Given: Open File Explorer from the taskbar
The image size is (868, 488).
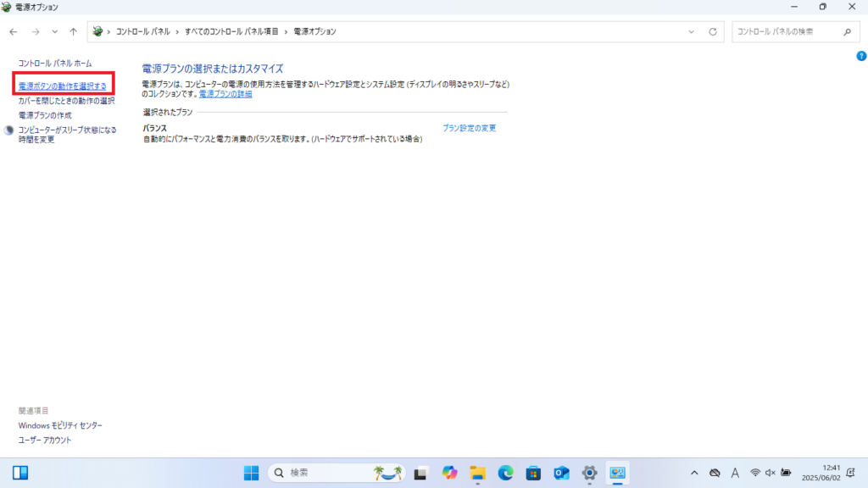Looking at the screenshot, I should tap(477, 473).
